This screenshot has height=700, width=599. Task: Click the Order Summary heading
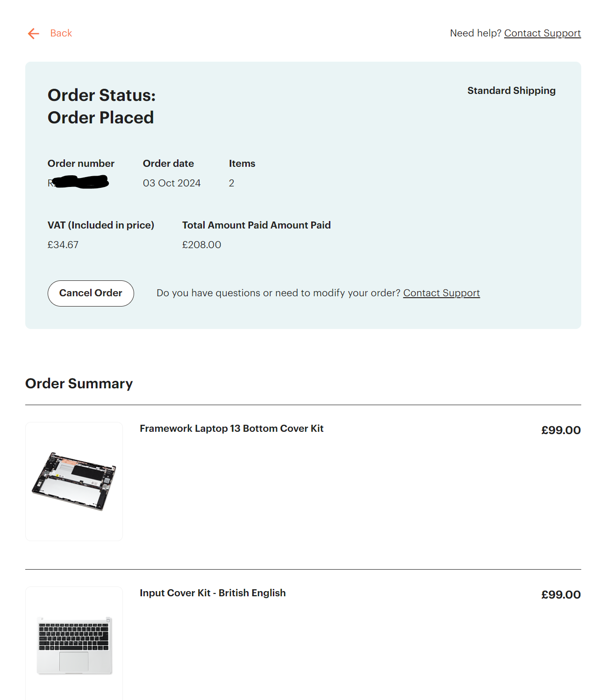(79, 384)
